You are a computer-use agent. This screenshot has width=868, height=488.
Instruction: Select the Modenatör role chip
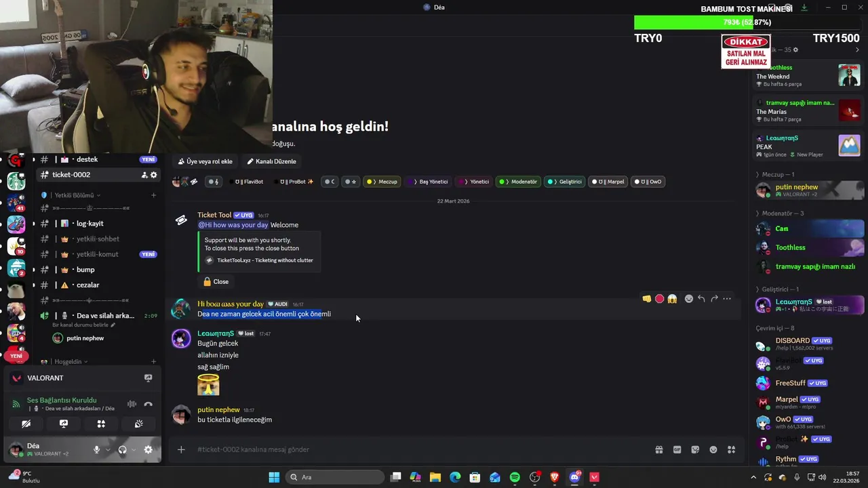click(519, 182)
